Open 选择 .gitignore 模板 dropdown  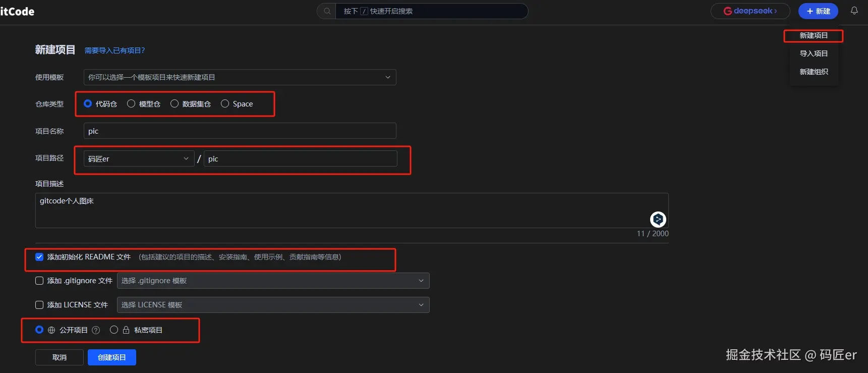(x=273, y=281)
